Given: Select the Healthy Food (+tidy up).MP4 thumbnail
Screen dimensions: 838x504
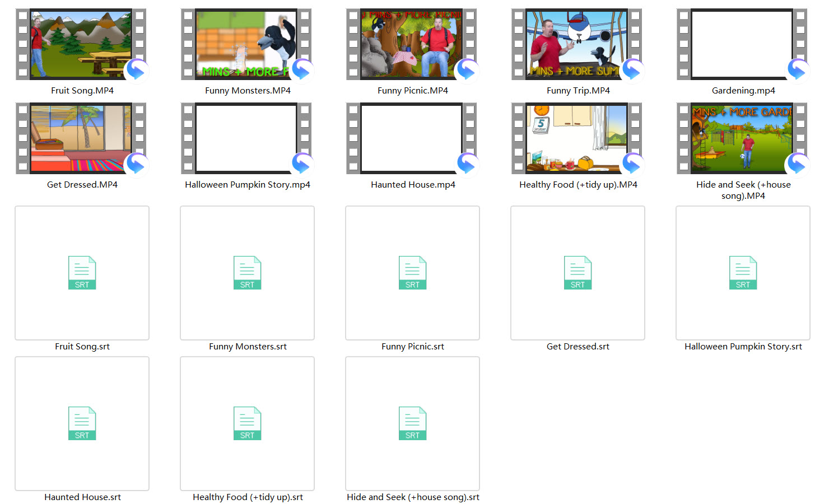Looking at the screenshot, I should 577,138.
